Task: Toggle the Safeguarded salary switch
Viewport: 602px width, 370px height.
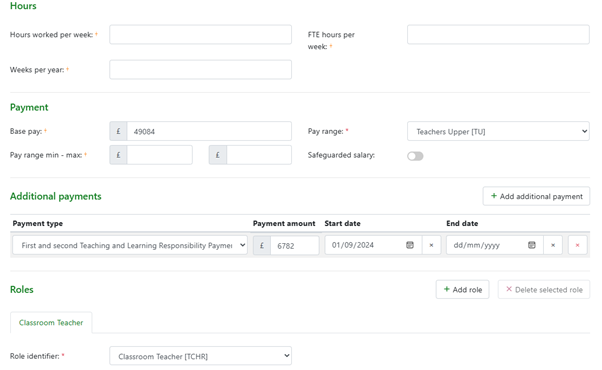Action: pyautogui.click(x=415, y=156)
